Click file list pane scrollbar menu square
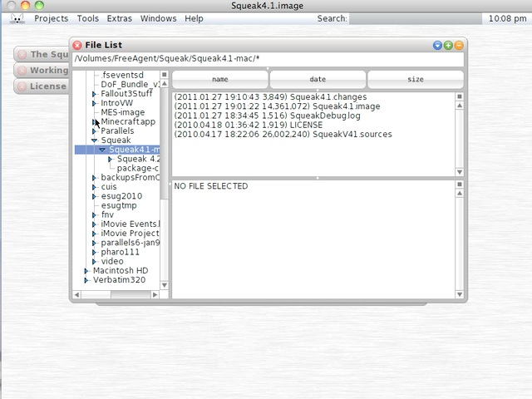532x399 pixels. [460, 96]
